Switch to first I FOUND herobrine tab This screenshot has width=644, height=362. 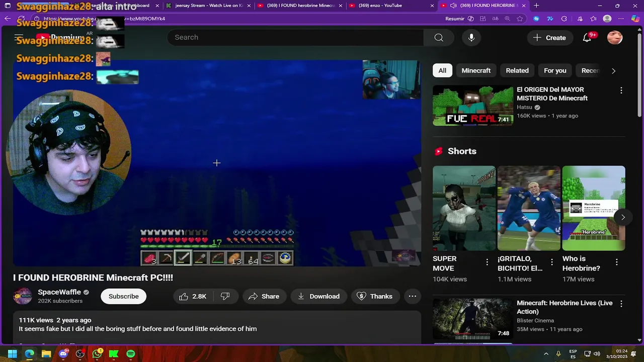(299, 6)
